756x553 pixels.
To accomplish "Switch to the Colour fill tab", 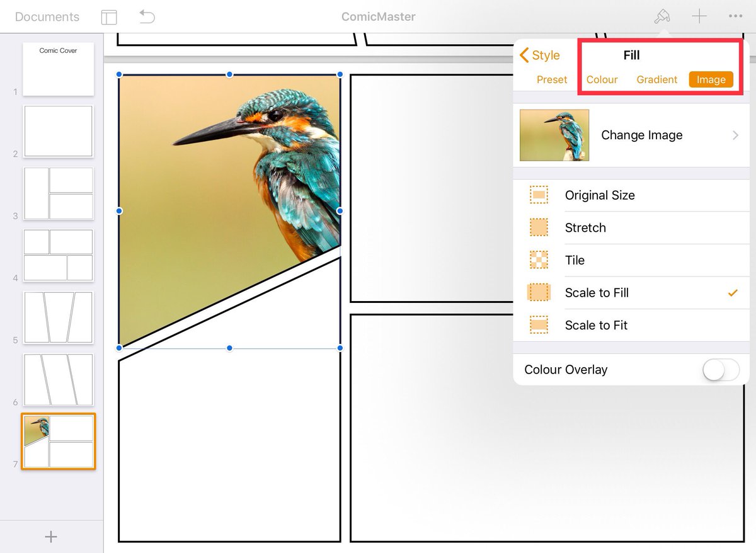I will coord(602,79).
